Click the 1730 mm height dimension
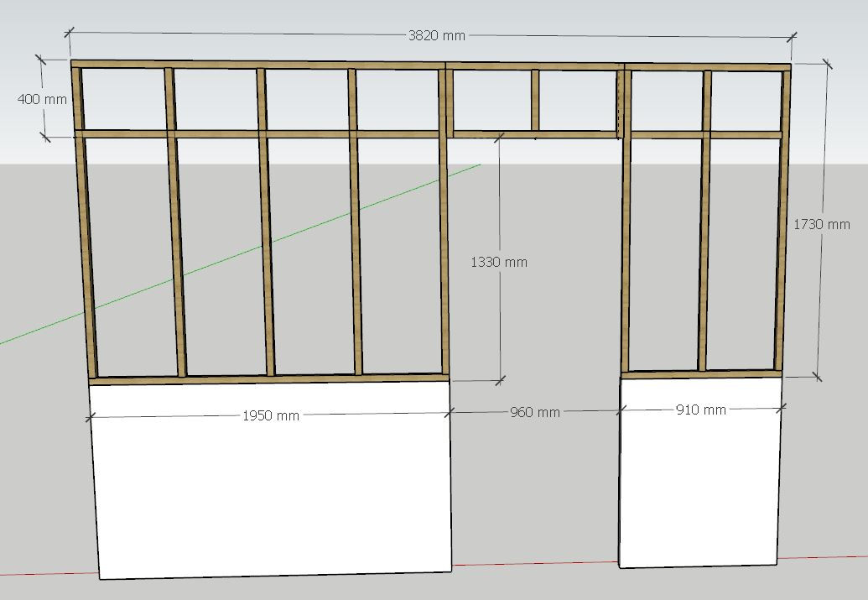This screenshot has height=600, width=868. [x=822, y=224]
